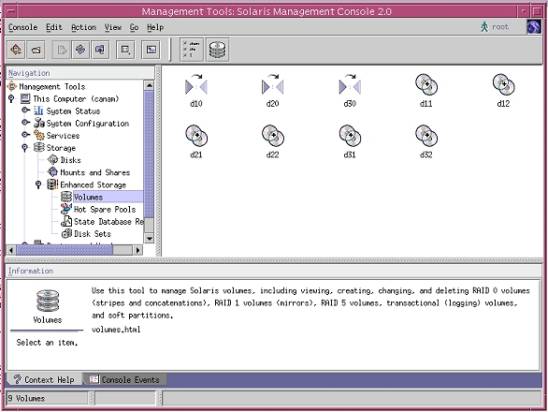The image size is (548, 412).
Task: Click the open toolbox toolbar icon
Action: tap(36, 50)
